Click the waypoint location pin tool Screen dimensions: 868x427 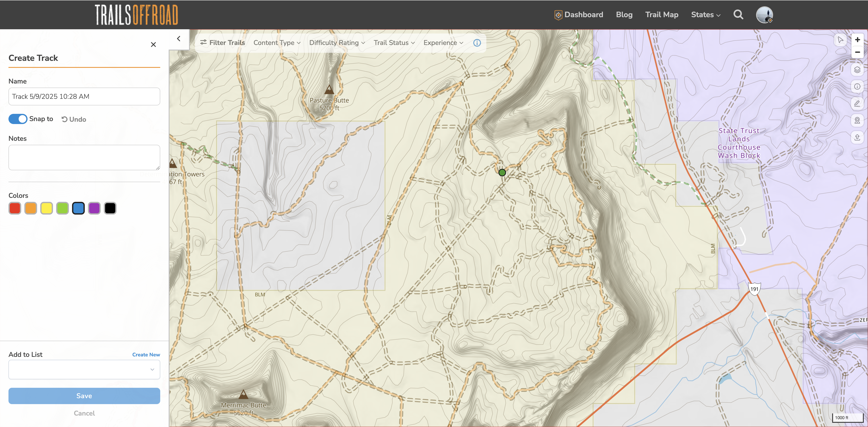click(857, 120)
